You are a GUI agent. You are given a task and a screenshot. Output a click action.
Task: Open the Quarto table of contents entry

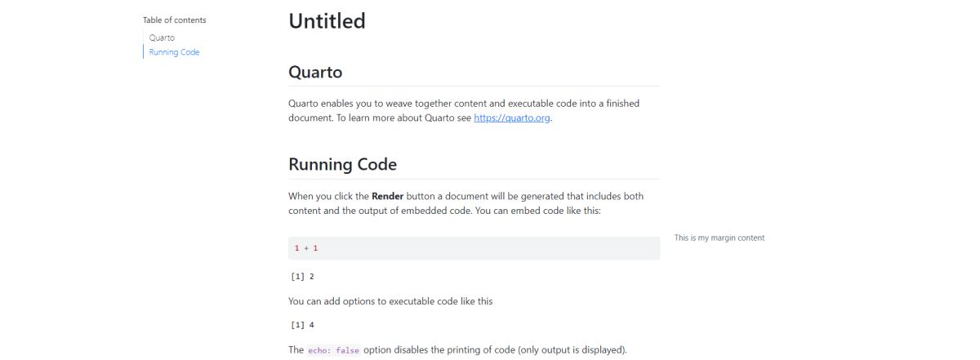[x=162, y=38]
